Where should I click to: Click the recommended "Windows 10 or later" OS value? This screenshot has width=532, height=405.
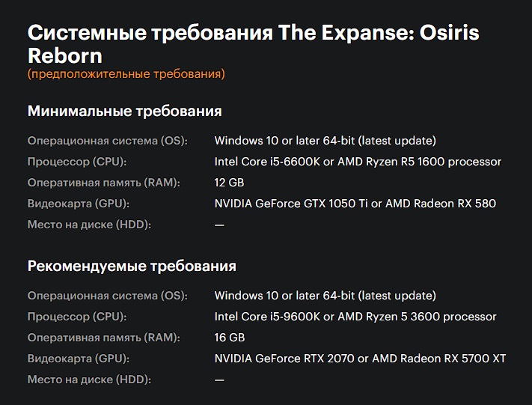(325, 296)
